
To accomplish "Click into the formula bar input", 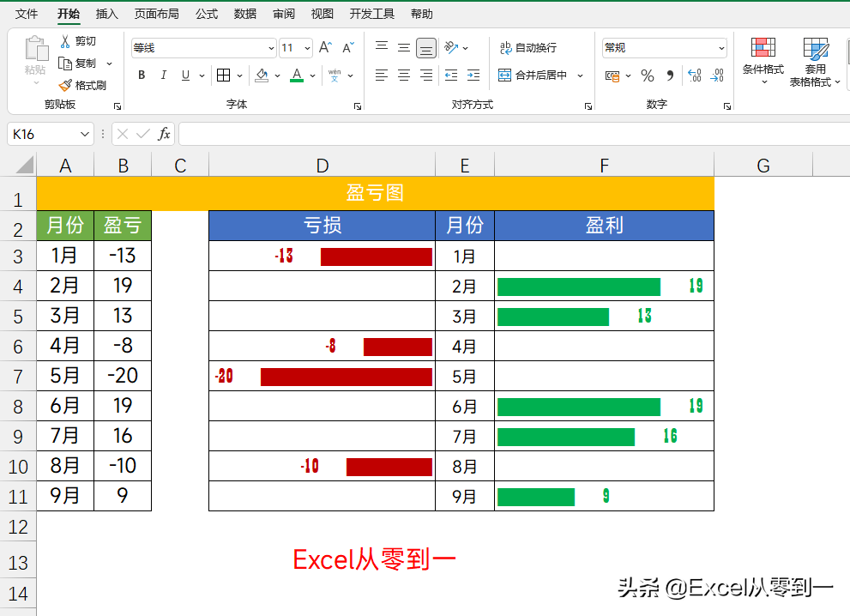I will pos(514,134).
